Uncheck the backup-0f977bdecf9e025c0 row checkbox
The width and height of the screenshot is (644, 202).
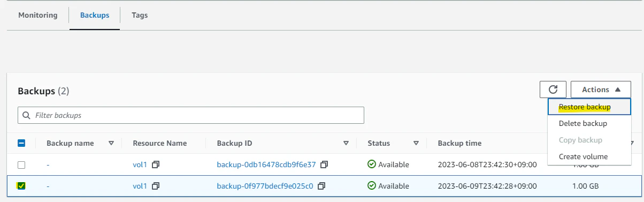[x=21, y=186]
